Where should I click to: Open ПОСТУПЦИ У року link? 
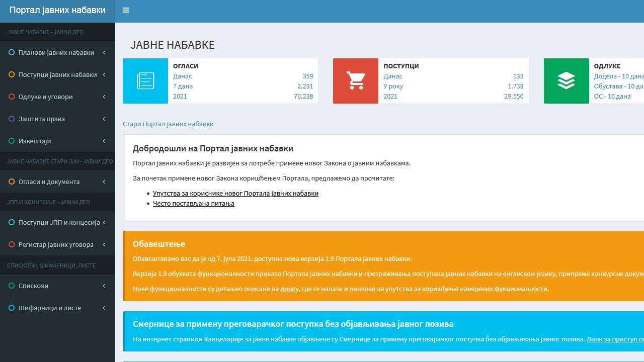coord(393,86)
